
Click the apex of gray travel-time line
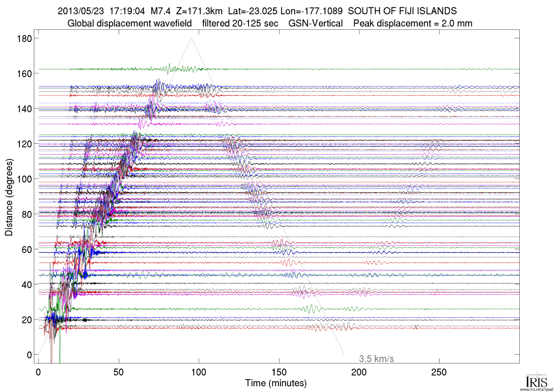click(191, 39)
